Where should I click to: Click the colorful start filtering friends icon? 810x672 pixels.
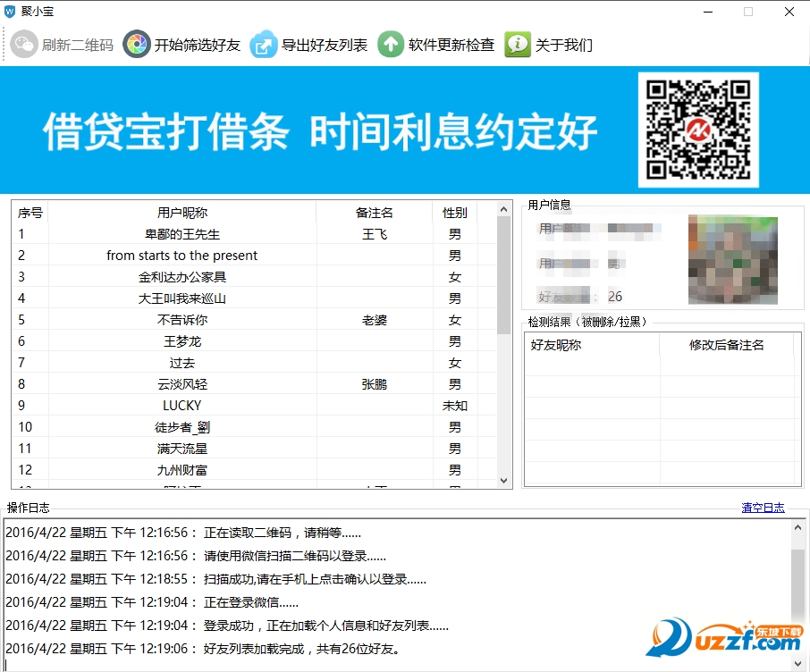pyautogui.click(x=137, y=45)
